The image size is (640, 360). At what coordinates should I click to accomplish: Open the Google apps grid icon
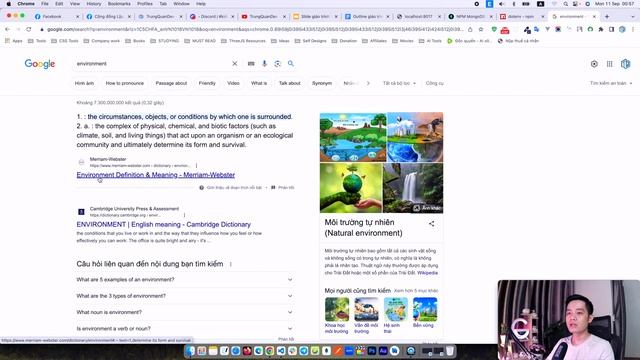click(609, 64)
